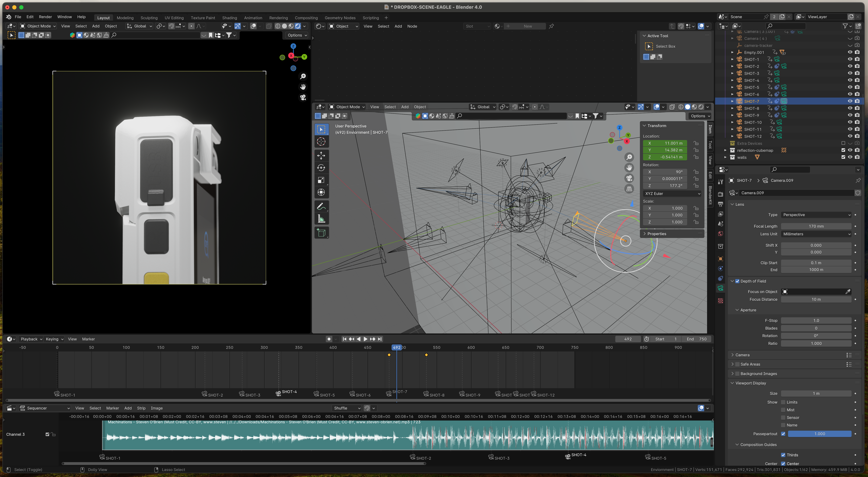Open the Render menu
Image resolution: width=868 pixels, height=477 pixels.
[45, 17]
